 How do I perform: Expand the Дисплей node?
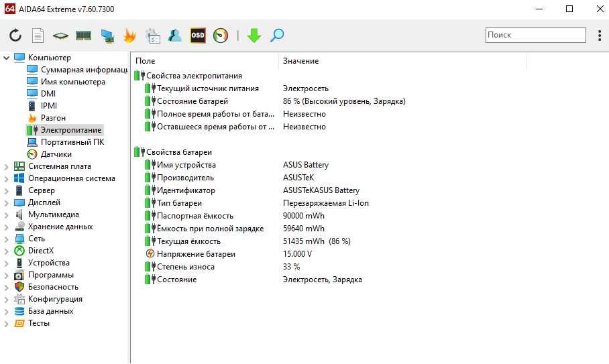tap(6, 203)
